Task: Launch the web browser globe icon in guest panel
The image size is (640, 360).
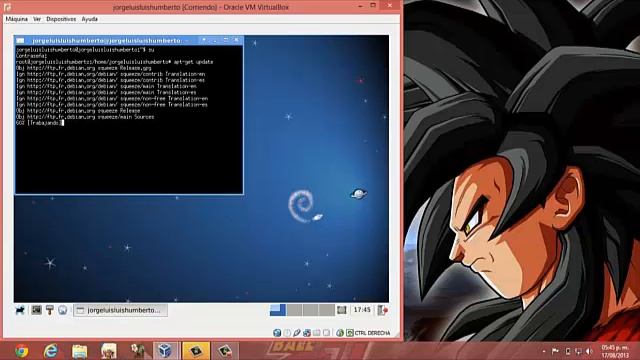Action: click(62, 310)
